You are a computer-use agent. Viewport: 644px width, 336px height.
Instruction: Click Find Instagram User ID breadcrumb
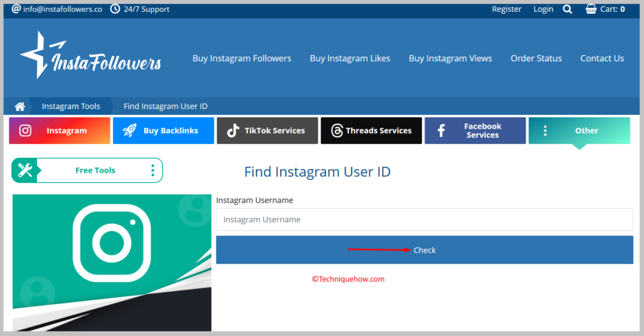pos(165,106)
